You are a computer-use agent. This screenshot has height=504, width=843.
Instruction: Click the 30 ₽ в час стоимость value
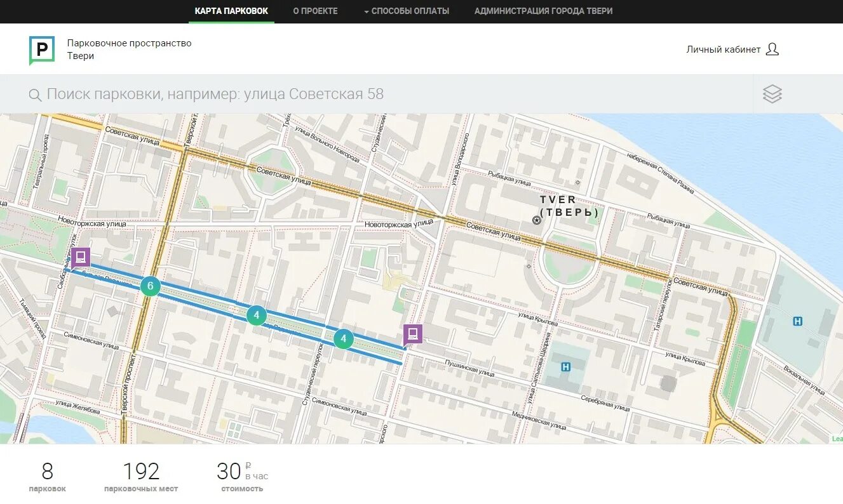242,477
